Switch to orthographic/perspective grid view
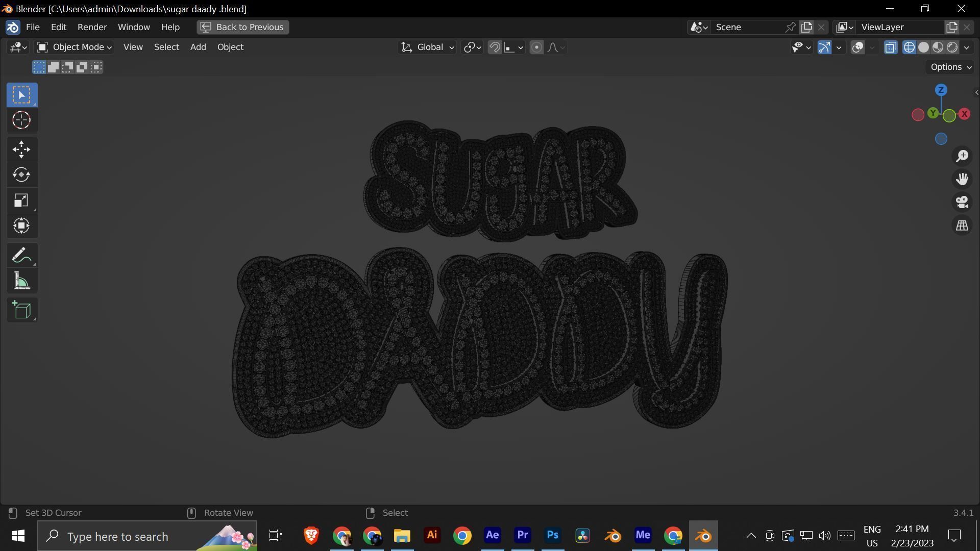Screen dimensions: 980x551 point(962,226)
